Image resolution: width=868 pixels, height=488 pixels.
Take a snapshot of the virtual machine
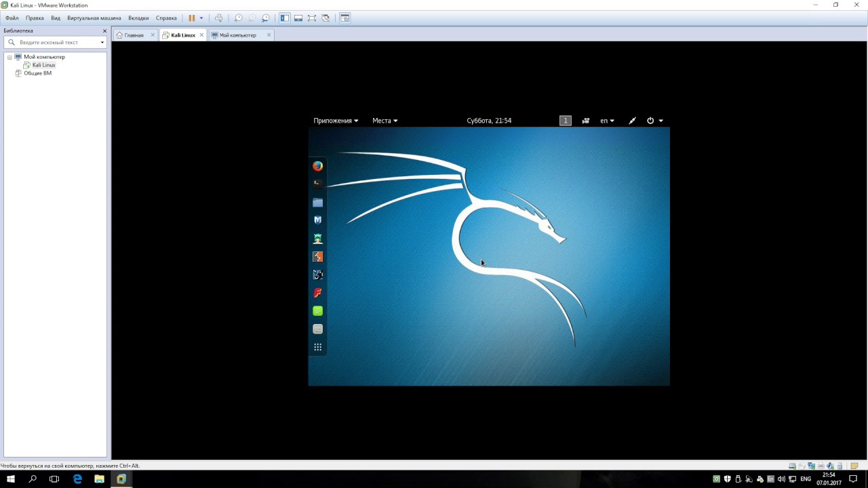click(238, 18)
